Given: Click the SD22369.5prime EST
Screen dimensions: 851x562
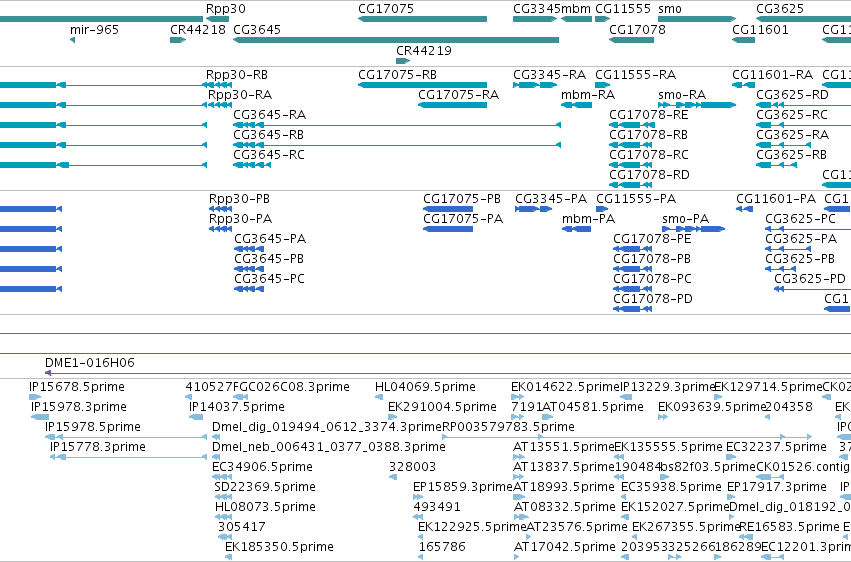Looking at the screenshot, I should [223, 497].
